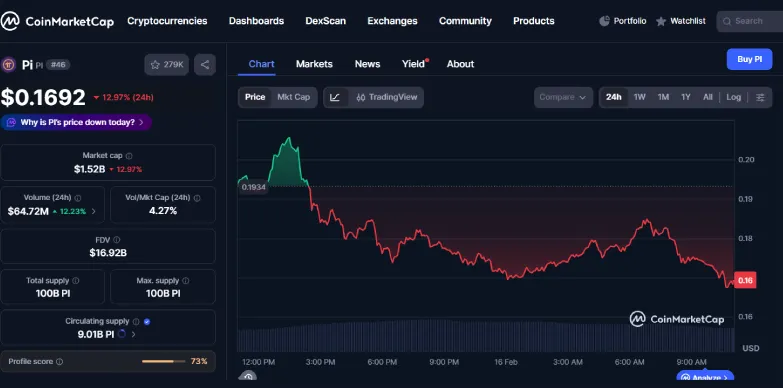Viewport: 783px width, 388px height.
Task: Open chart settings sliders icon
Action: click(x=760, y=97)
